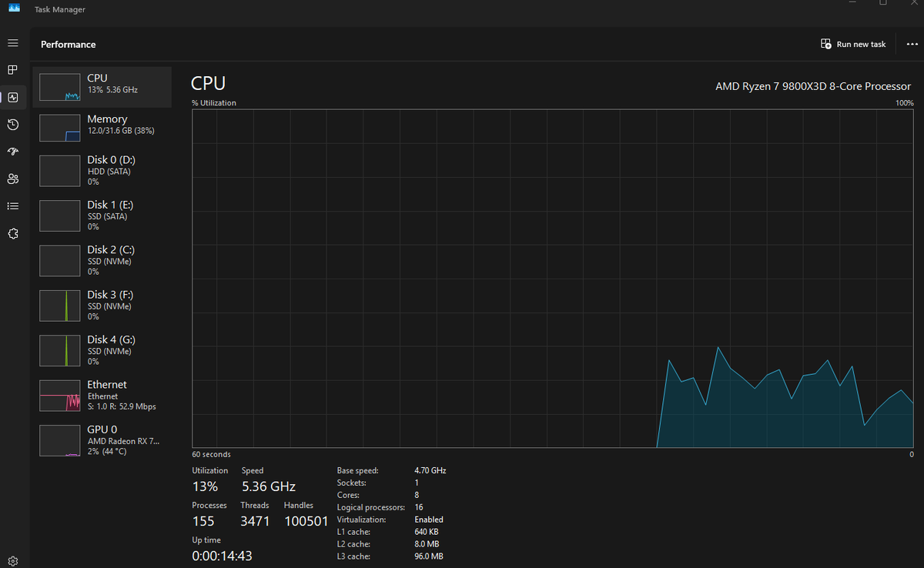
Task: Click the Up time value 0:00:14:43
Action: [222, 556]
